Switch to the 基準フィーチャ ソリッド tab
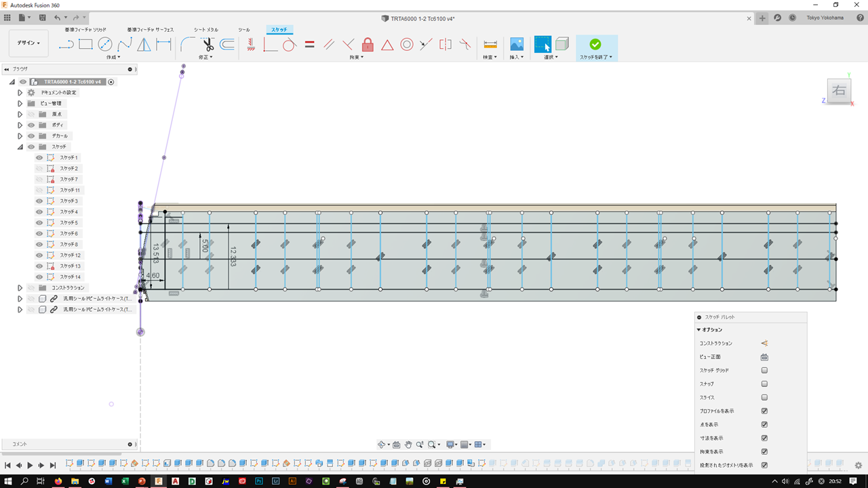868x488 pixels. click(x=85, y=30)
